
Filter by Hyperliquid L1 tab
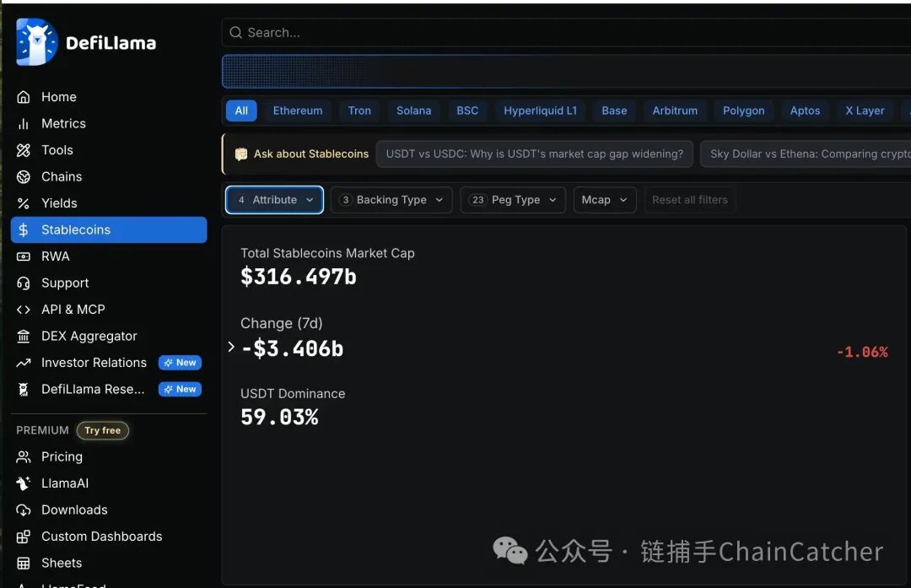click(541, 111)
